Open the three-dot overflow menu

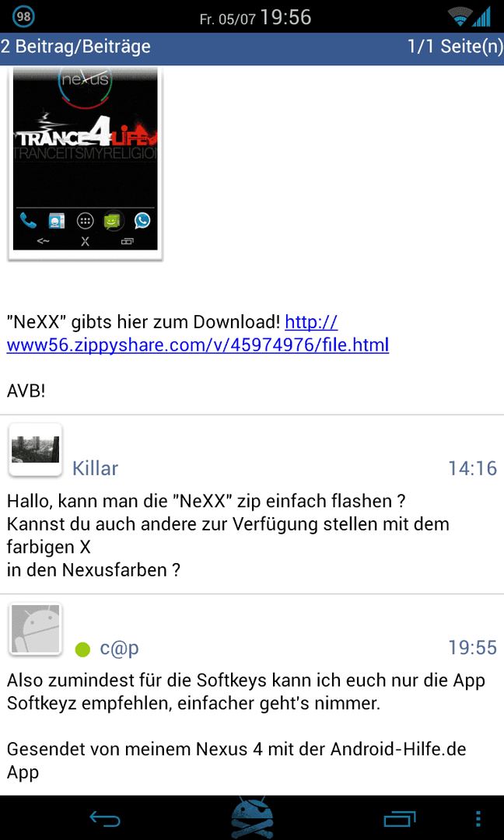(x=478, y=819)
